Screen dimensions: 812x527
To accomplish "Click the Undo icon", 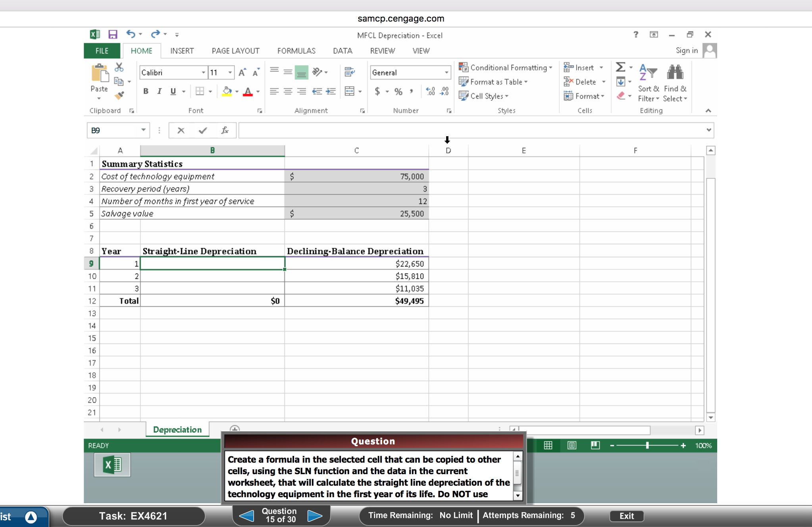I will click(x=131, y=34).
